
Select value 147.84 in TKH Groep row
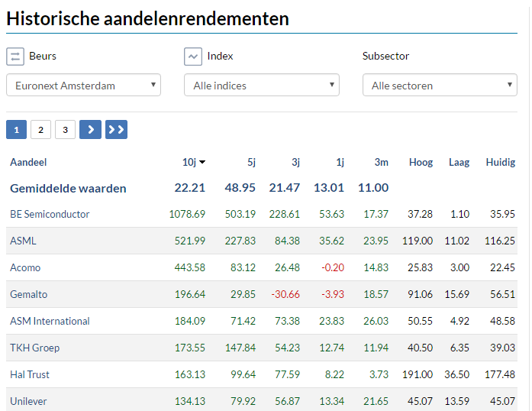[240, 348]
